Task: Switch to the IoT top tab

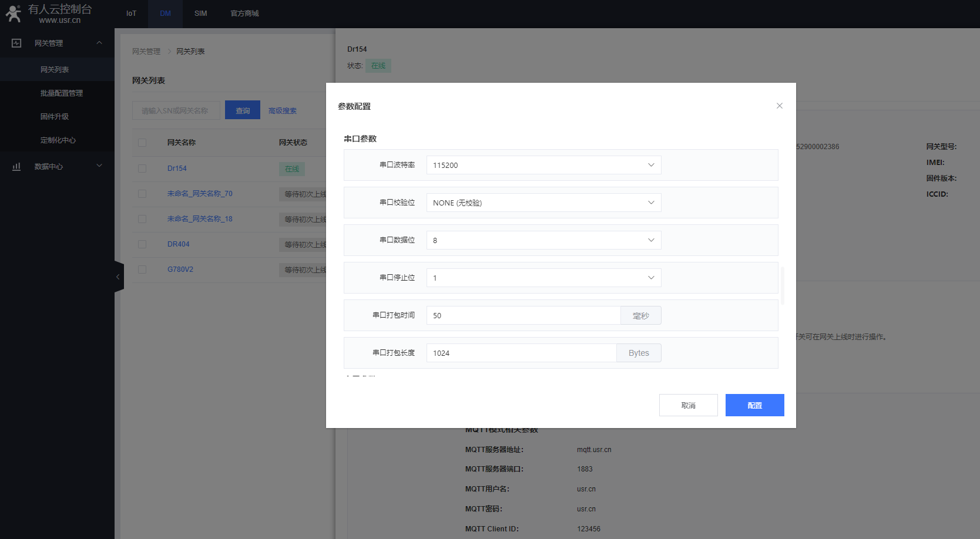Action: pyautogui.click(x=131, y=14)
